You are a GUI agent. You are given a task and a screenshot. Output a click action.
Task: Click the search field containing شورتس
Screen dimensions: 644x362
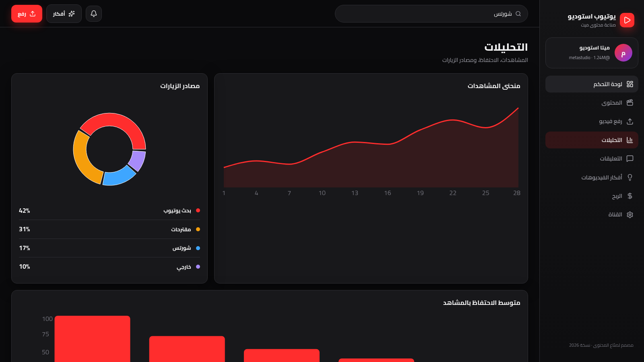click(431, 14)
